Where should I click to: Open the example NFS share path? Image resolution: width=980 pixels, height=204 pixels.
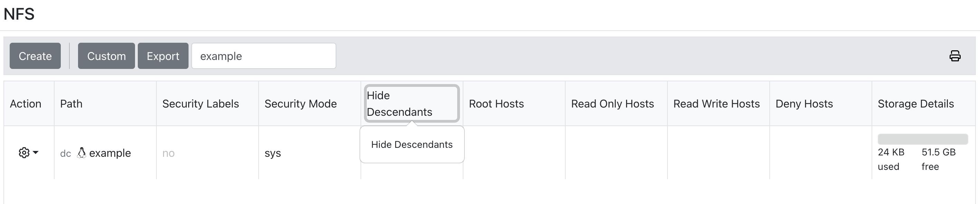110,153
